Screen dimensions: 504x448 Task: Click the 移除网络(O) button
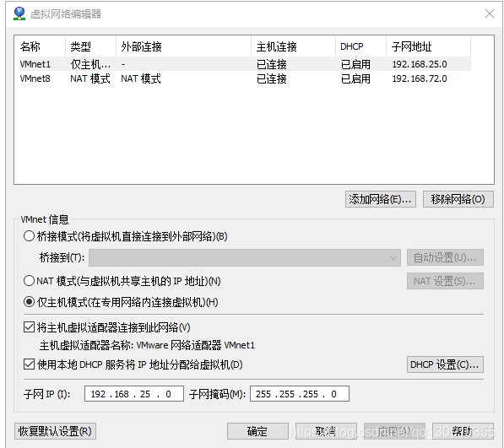tap(458, 199)
